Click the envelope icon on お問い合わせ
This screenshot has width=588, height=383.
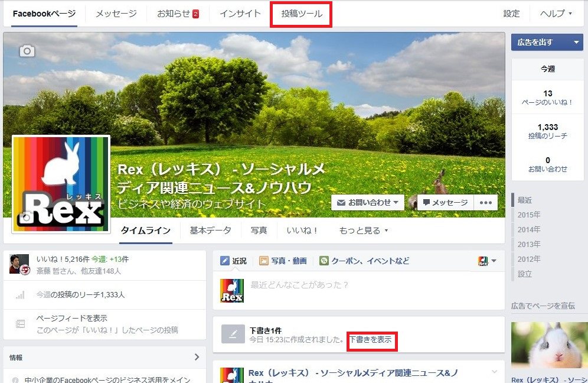coord(341,202)
